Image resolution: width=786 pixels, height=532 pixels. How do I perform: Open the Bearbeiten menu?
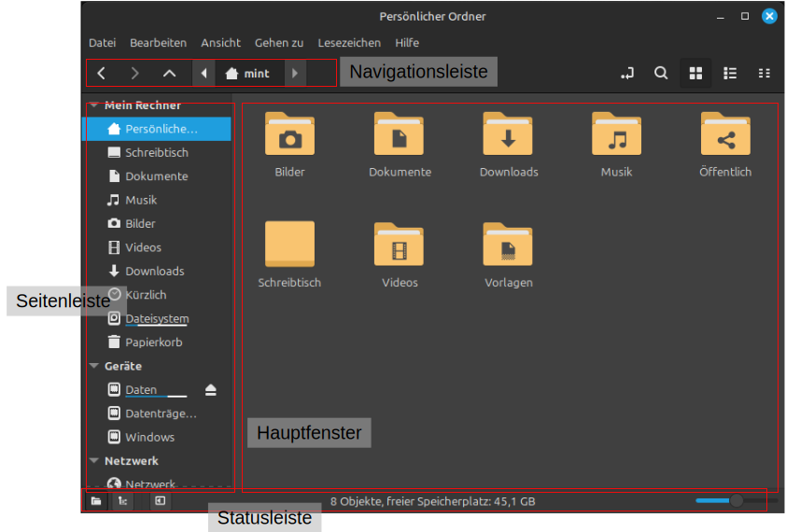[158, 43]
